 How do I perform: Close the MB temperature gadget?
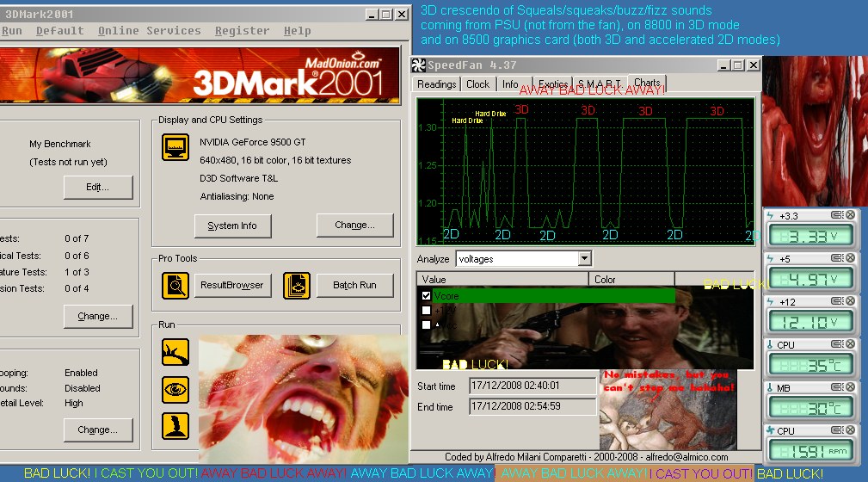pyautogui.click(x=850, y=387)
